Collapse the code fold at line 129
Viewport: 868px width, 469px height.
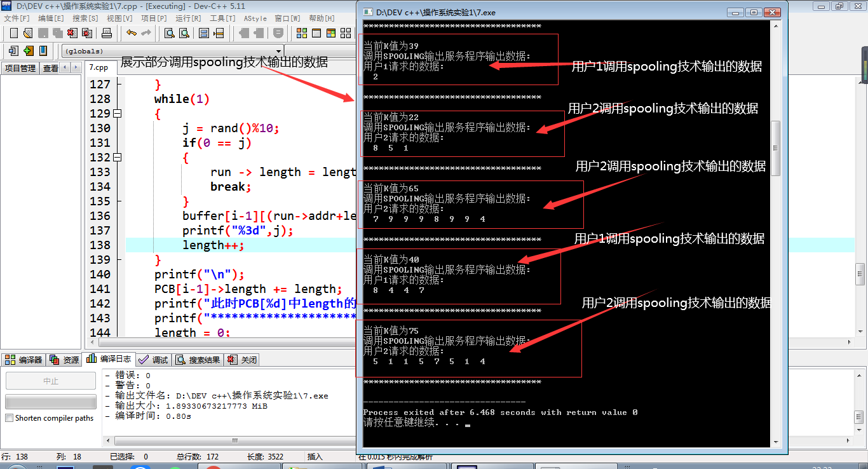(x=116, y=113)
